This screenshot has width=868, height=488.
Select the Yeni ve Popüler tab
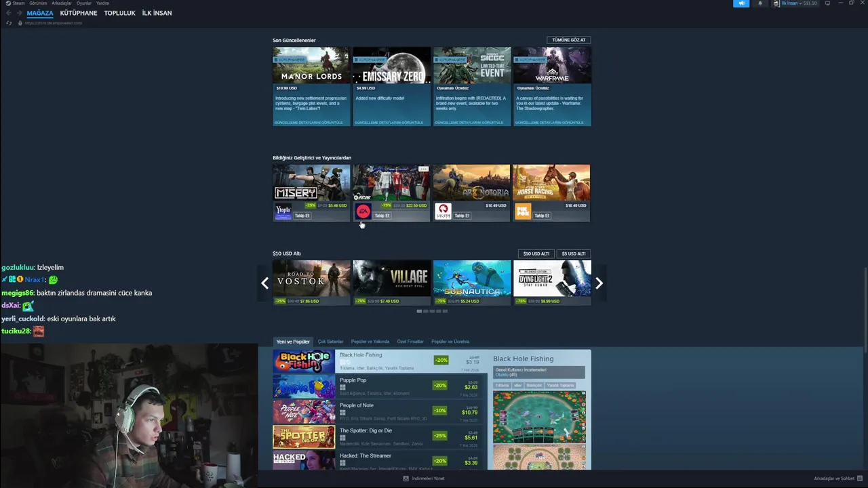293,342
